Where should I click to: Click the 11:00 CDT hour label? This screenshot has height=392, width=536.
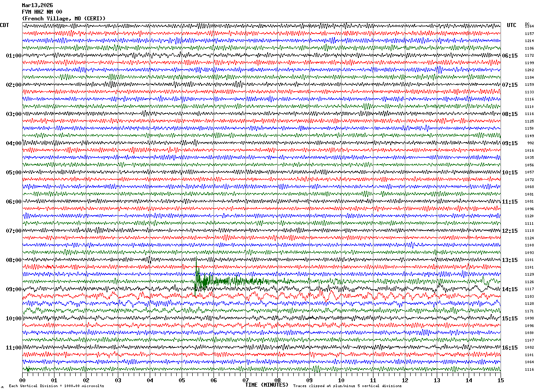14,348
